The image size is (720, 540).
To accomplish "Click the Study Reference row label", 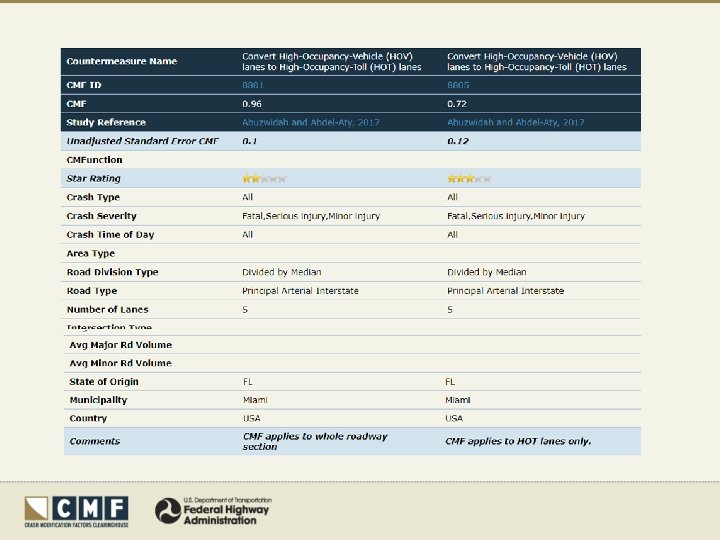I will tap(106, 122).
